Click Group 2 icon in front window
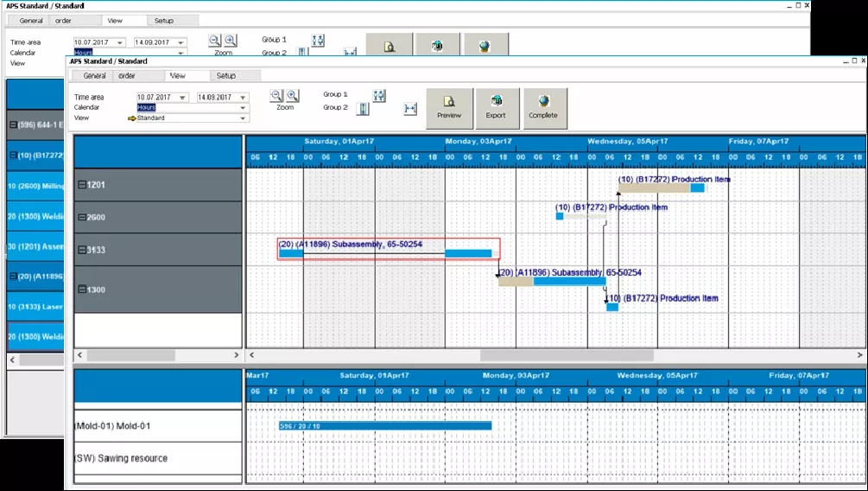This screenshot has width=868, height=491. coord(363,109)
